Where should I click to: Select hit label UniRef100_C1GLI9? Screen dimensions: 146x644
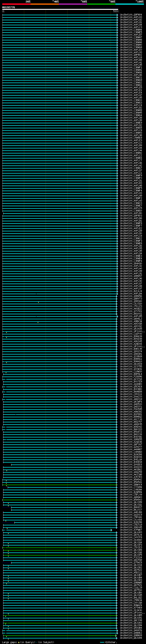pyautogui.click(x=131, y=588)
